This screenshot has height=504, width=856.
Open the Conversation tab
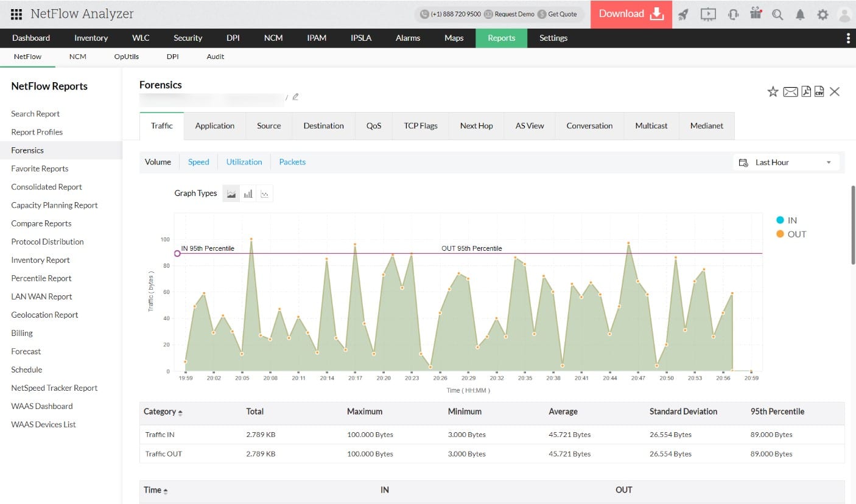[589, 126]
